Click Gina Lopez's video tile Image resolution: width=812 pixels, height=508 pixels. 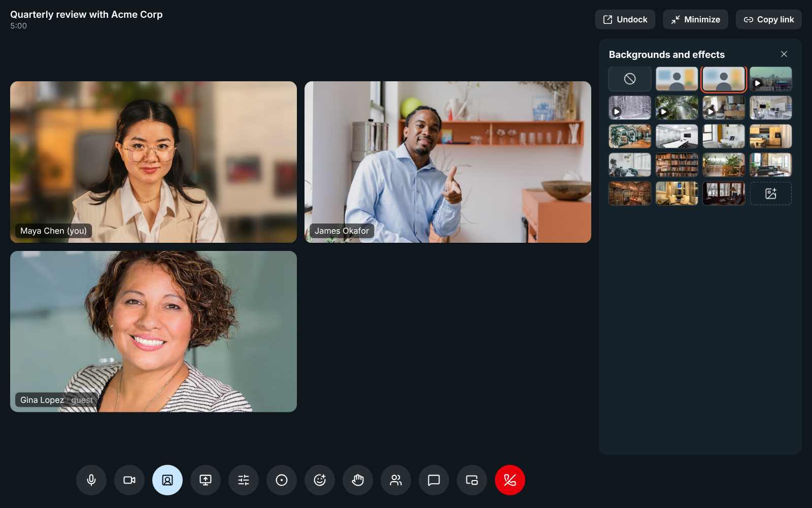coord(153,331)
